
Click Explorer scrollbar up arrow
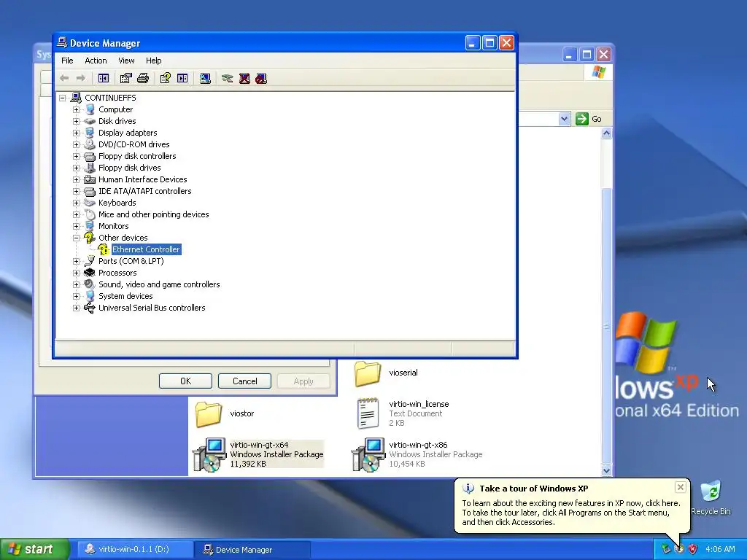(606, 133)
